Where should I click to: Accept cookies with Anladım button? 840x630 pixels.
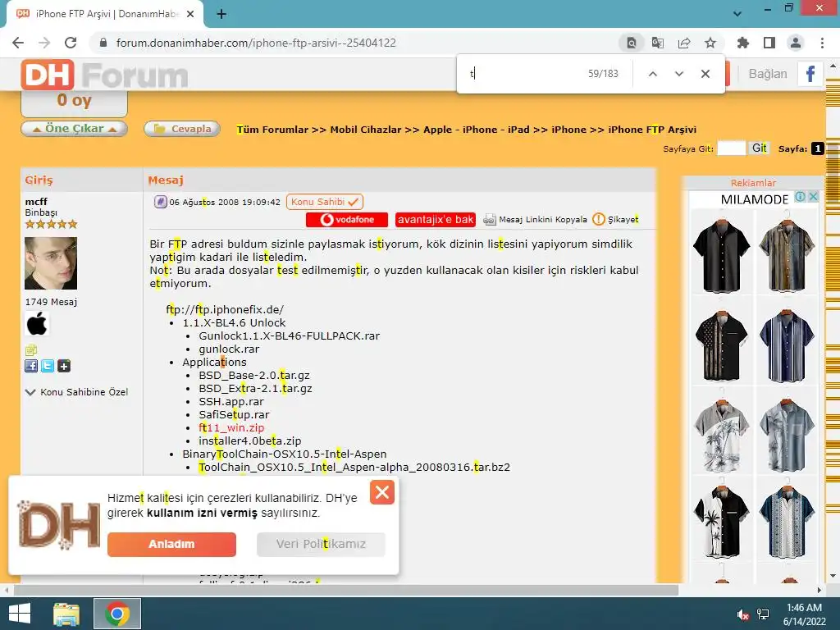[171, 545]
